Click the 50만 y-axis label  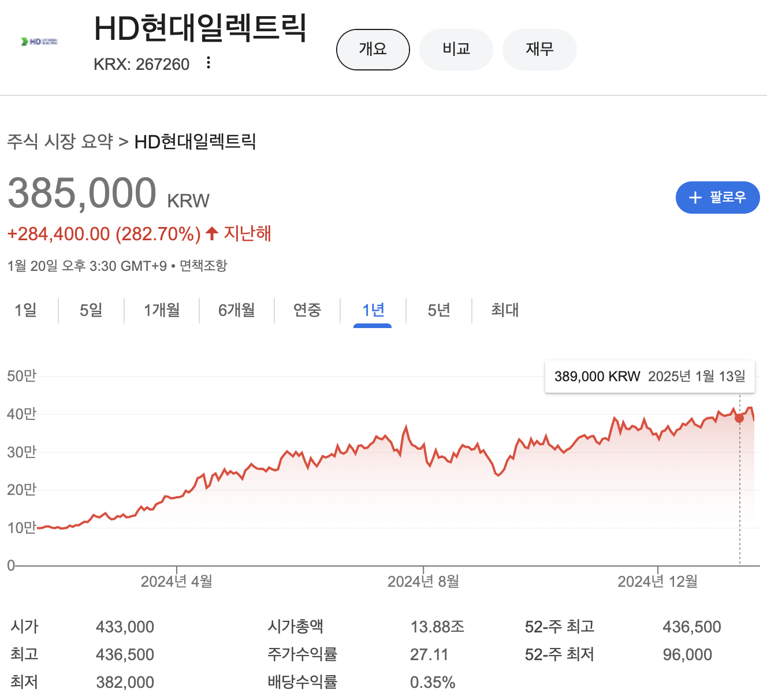21,376
